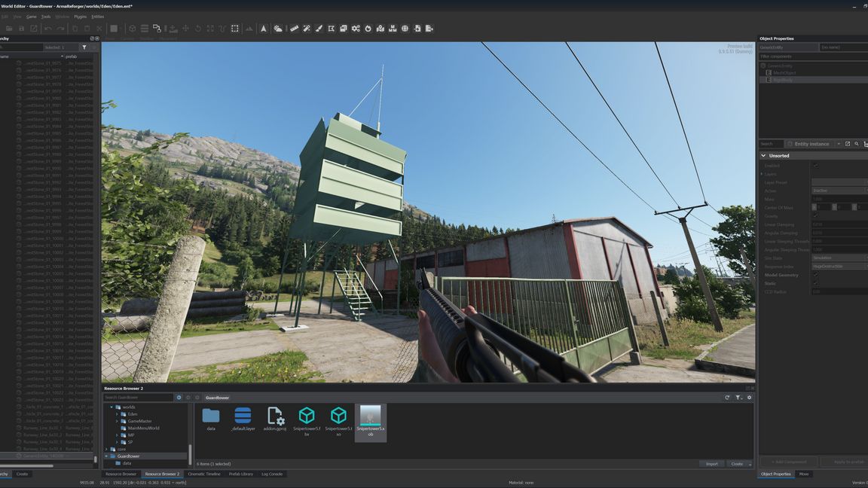Screen dimensions: 868x488
Task: Expand the core folder in tree
Action: [106, 449]
